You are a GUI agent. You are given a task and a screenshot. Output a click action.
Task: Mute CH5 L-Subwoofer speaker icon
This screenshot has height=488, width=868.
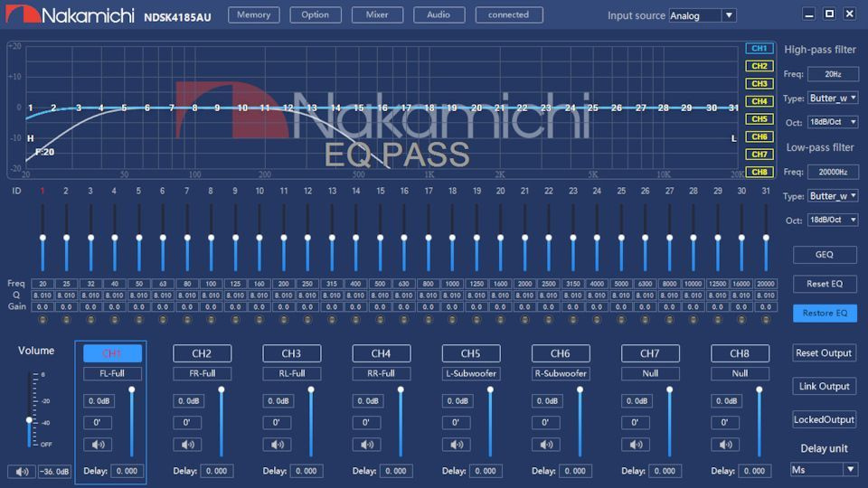click(x=457, y=445)
